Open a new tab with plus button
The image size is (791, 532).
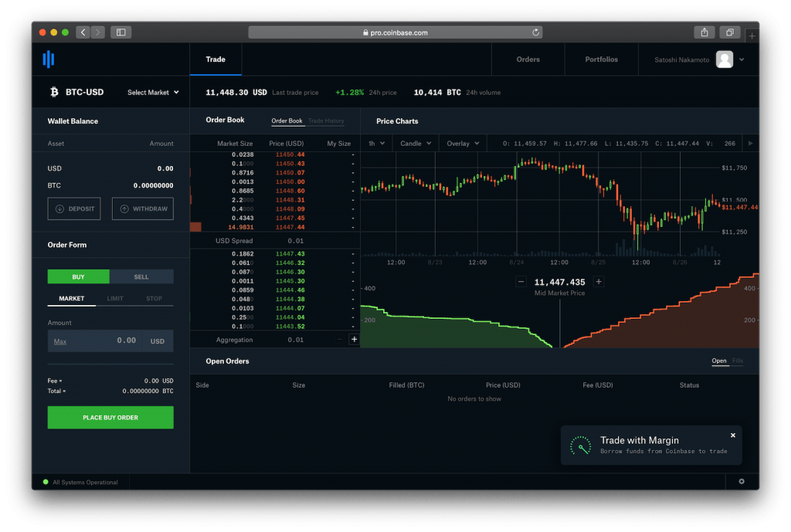pos(752,36)
